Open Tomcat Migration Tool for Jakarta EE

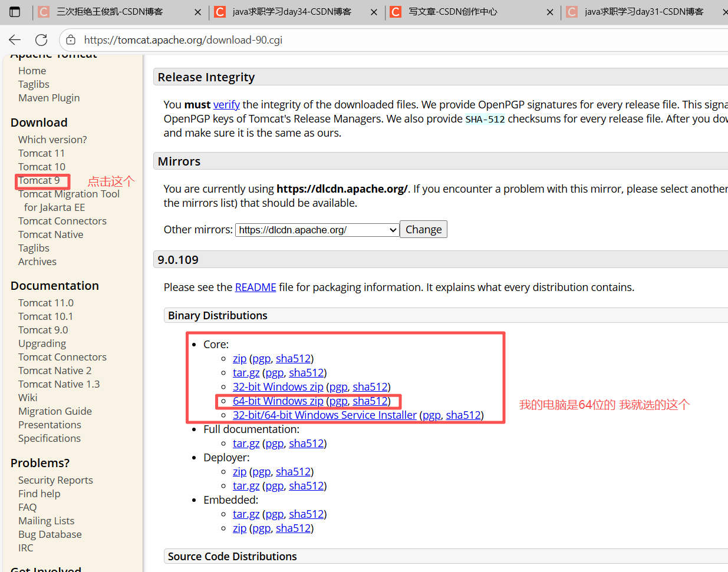[69, 200]
